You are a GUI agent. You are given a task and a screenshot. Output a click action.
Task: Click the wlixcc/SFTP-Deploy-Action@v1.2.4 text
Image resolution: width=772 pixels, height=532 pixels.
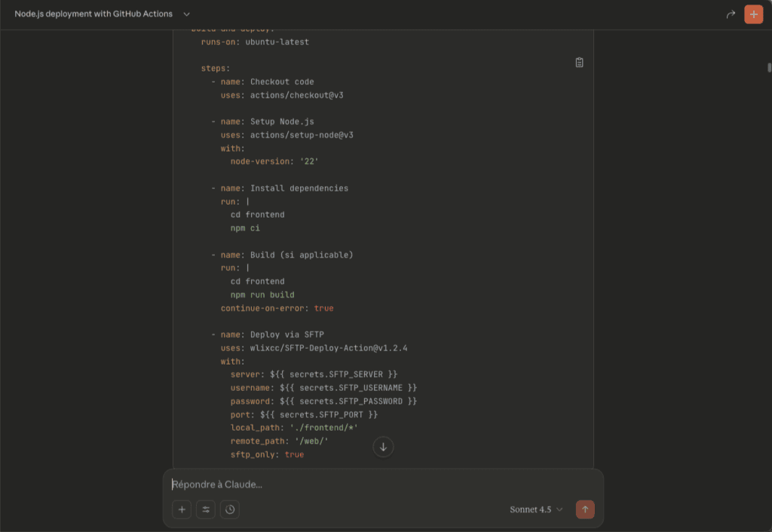coord(329,348)
